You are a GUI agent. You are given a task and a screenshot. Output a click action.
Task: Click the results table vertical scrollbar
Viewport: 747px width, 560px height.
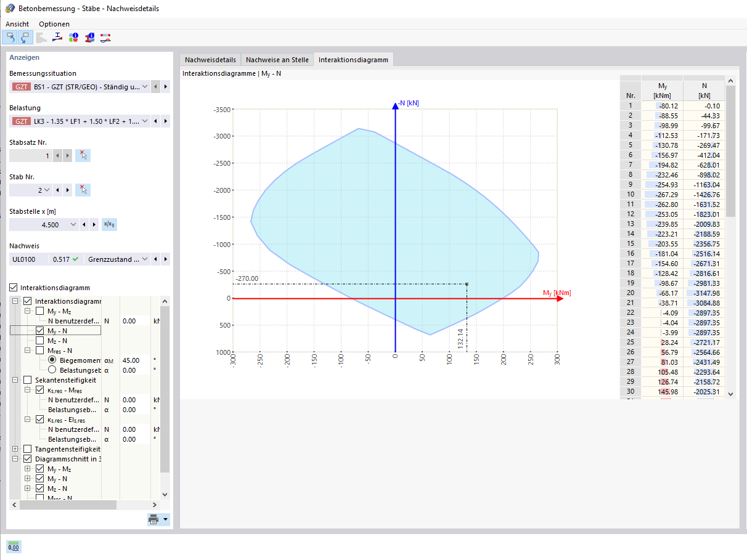[730, 151]
